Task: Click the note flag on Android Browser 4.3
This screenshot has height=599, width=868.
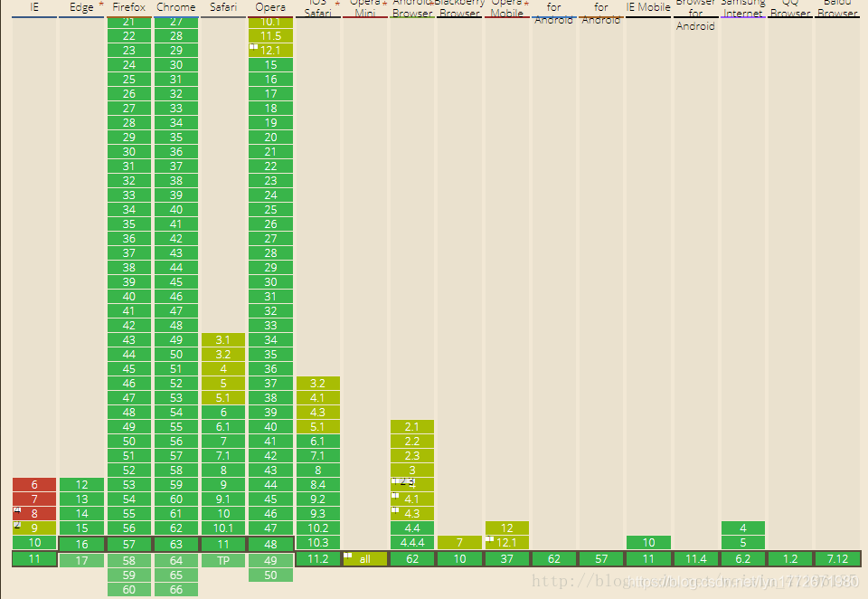Action: pos(395,509)
